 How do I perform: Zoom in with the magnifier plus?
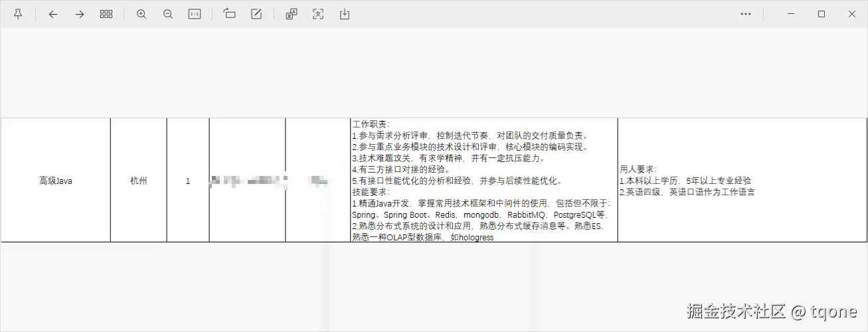coord(141,14)
